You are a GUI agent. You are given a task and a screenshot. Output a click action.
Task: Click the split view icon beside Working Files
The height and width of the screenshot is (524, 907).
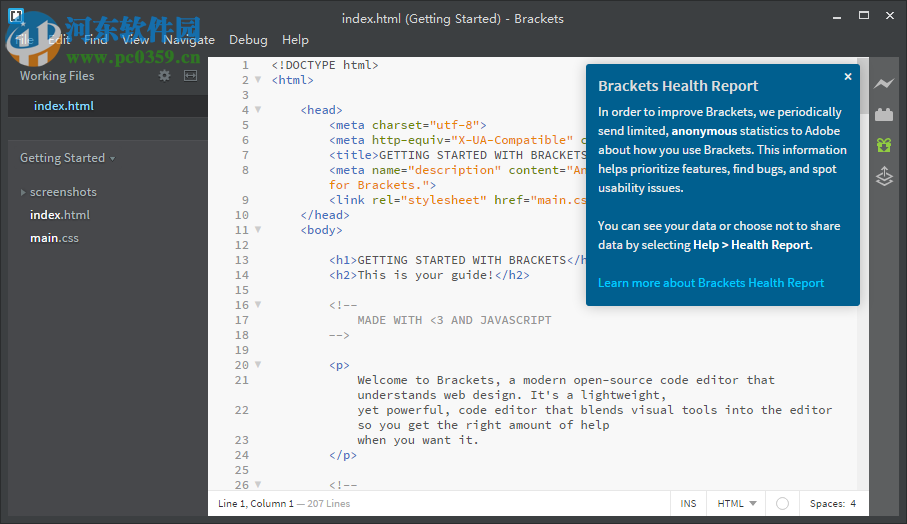click(190, 75)
